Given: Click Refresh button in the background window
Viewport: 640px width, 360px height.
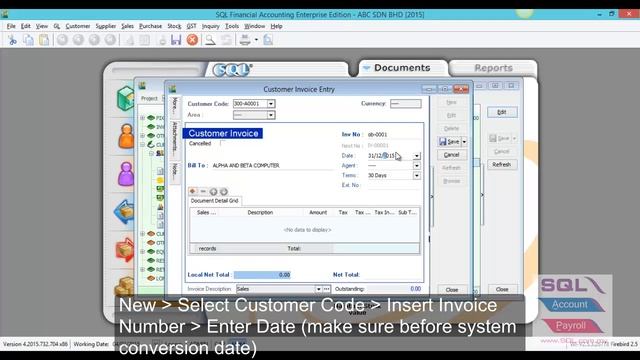Looking at the screenshot, I should click(502, 164).
